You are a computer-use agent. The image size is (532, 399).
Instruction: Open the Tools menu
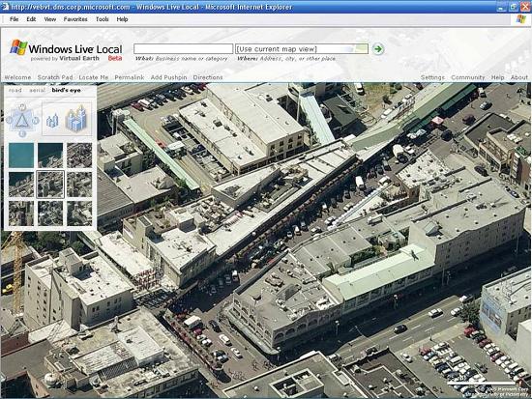tap(103, 19)
